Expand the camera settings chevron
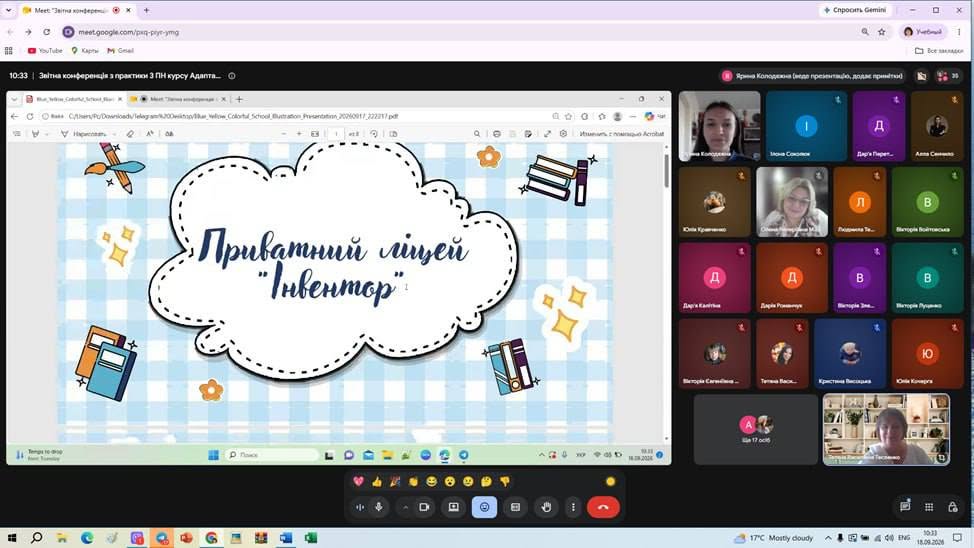Viewport: 974px width, 548px height. 406,507
